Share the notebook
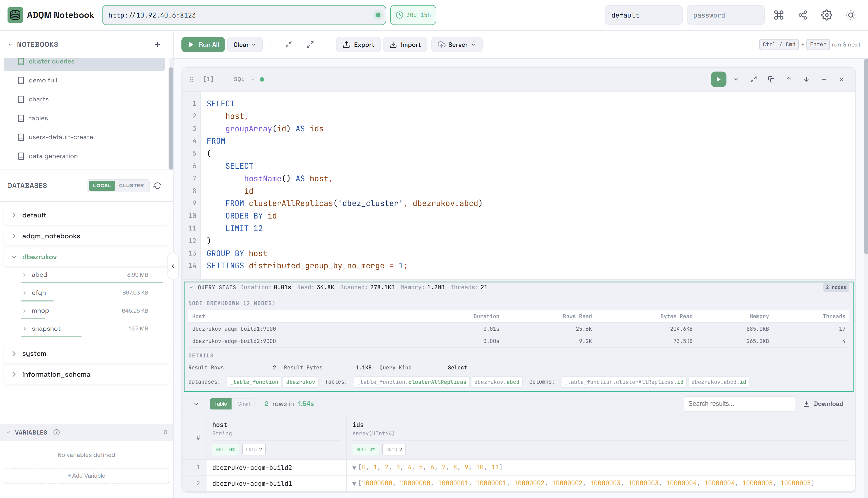 (803, 15)
